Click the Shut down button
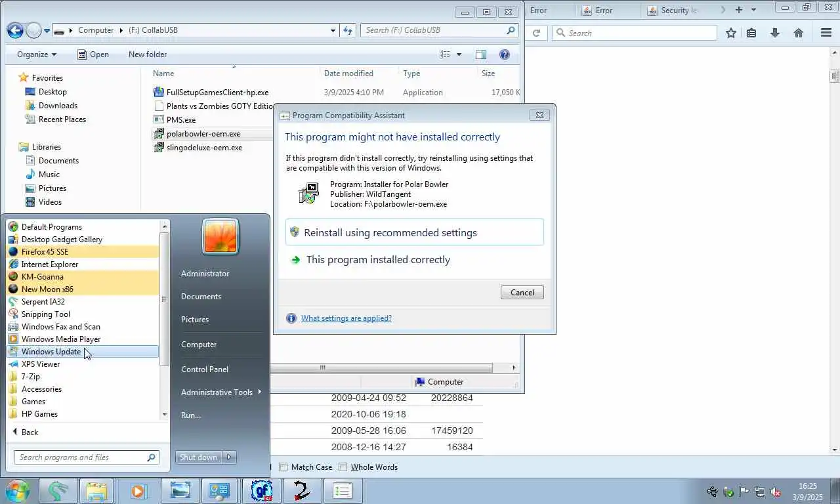The image size is (840, 504). pos(199,457)
